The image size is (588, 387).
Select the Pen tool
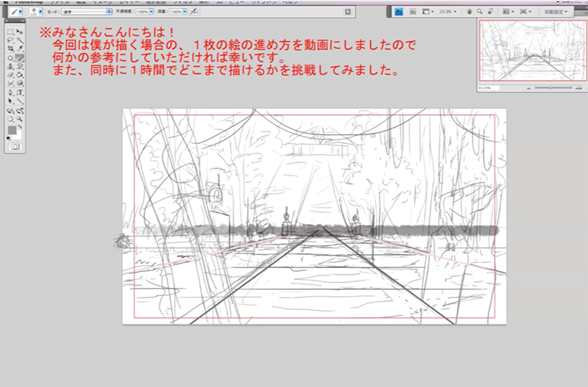pyautogui.click(x=10, y=93)
